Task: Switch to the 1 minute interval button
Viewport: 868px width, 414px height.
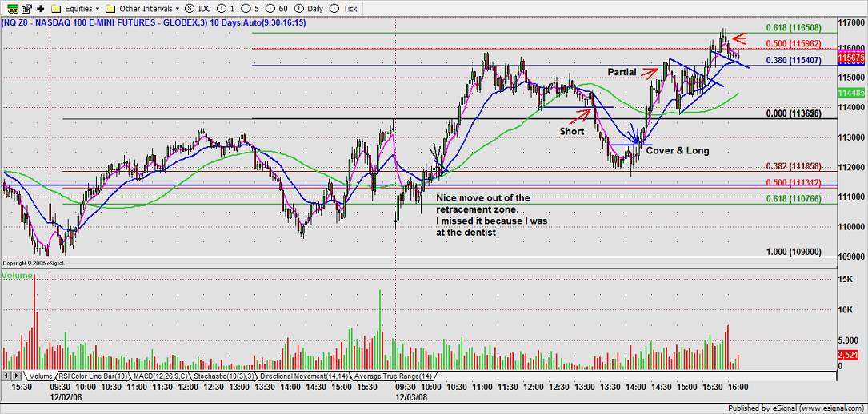Action: 224,8
